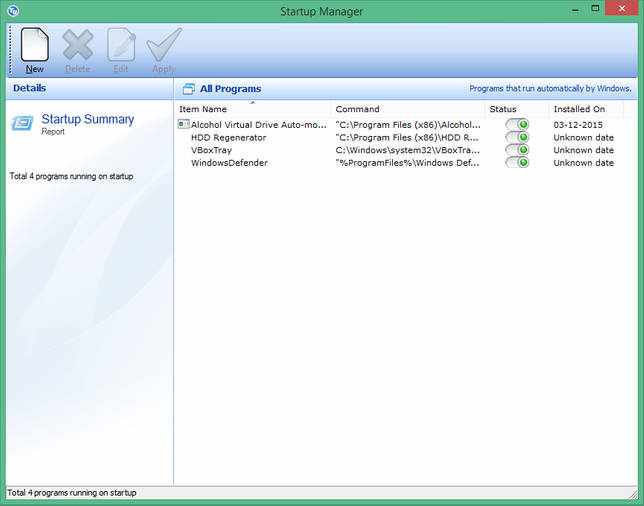The height and width of the screenshot is (506, 644).
Task: Click command "C:\Program Files (x86)\Alcohol...
Action: [x=408, y=124]
